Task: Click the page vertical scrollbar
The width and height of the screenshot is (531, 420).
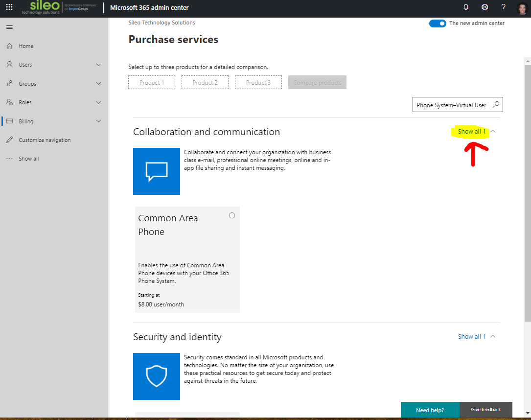Action: coord(527,193)
